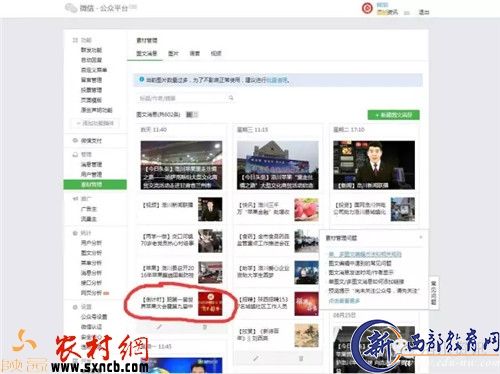Open 广告主 in the sidebar
500x374 pixels.
click(89, 209)
